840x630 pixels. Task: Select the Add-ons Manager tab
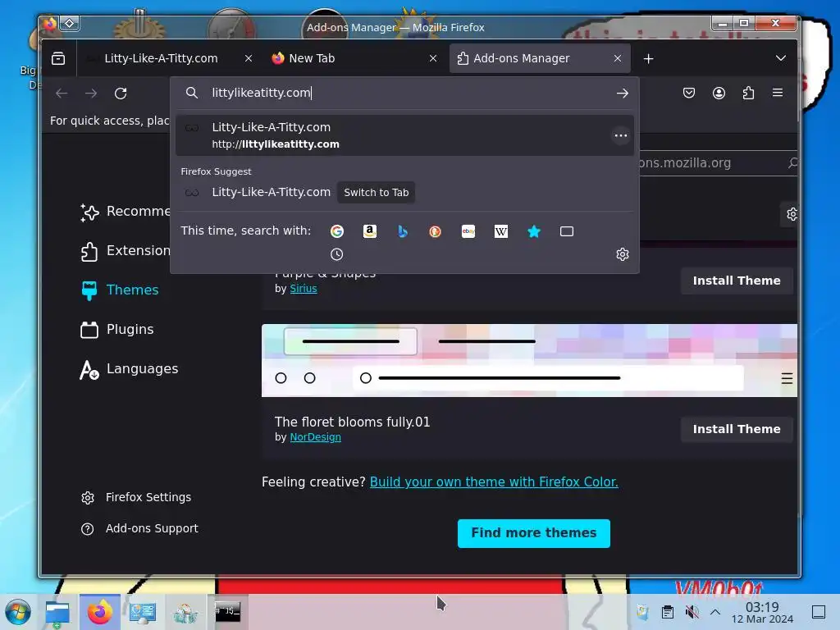point(521,58)
